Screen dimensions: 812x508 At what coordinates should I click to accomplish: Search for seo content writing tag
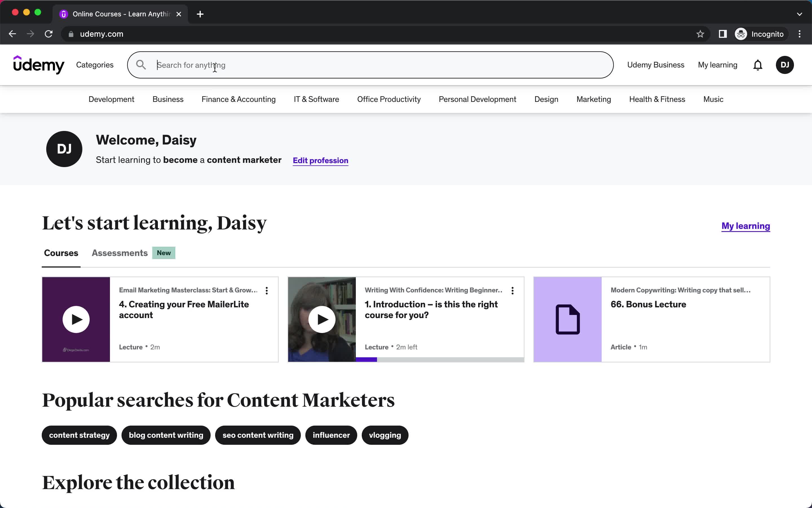pyautogui.click(x=258, y=435)
